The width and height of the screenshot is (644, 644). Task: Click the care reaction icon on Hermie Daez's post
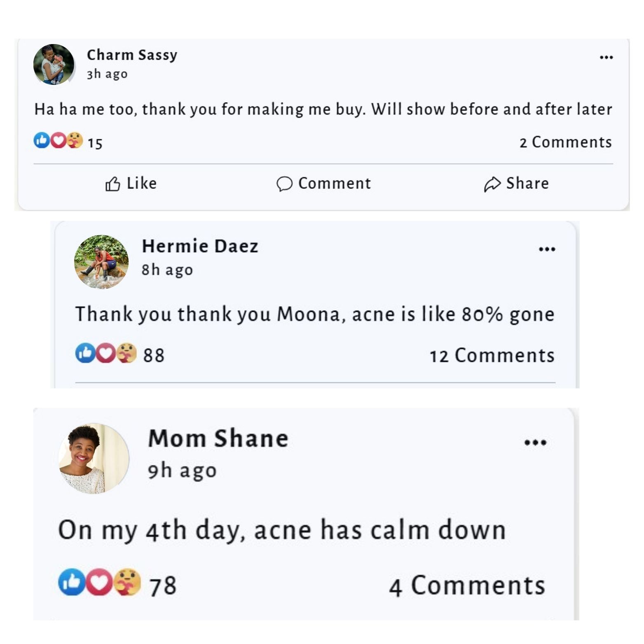[126, 353]
